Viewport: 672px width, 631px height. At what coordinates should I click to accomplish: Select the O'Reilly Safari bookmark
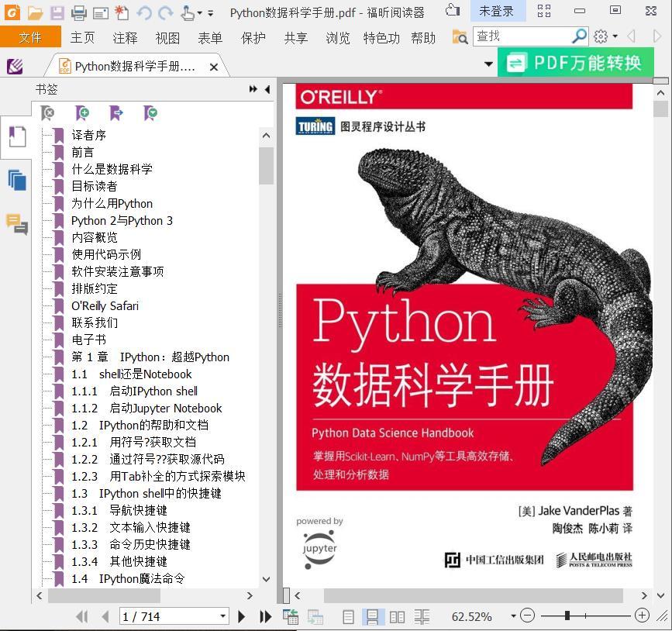coord(105,306)
